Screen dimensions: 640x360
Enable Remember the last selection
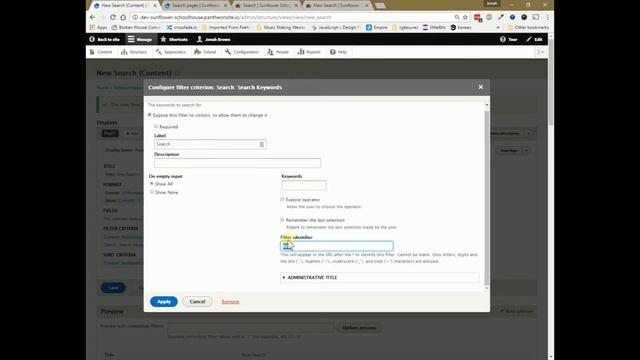coord(282,220)
